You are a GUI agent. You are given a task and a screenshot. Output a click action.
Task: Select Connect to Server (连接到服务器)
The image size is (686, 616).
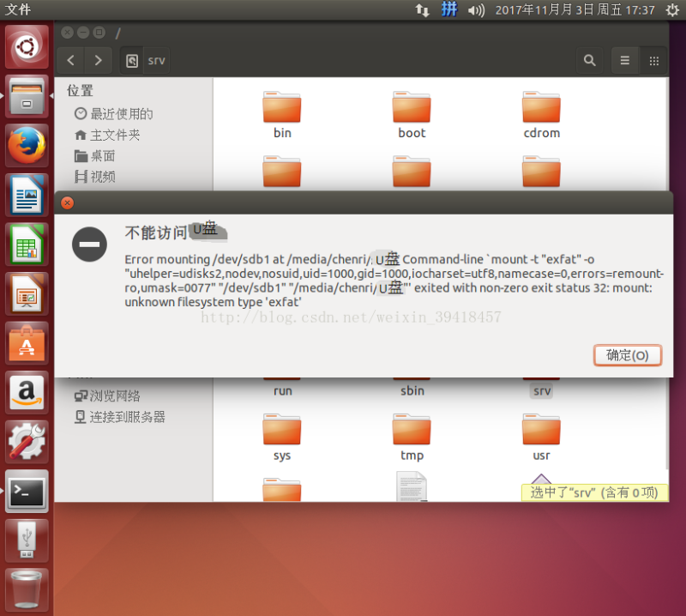coord(119,417)
